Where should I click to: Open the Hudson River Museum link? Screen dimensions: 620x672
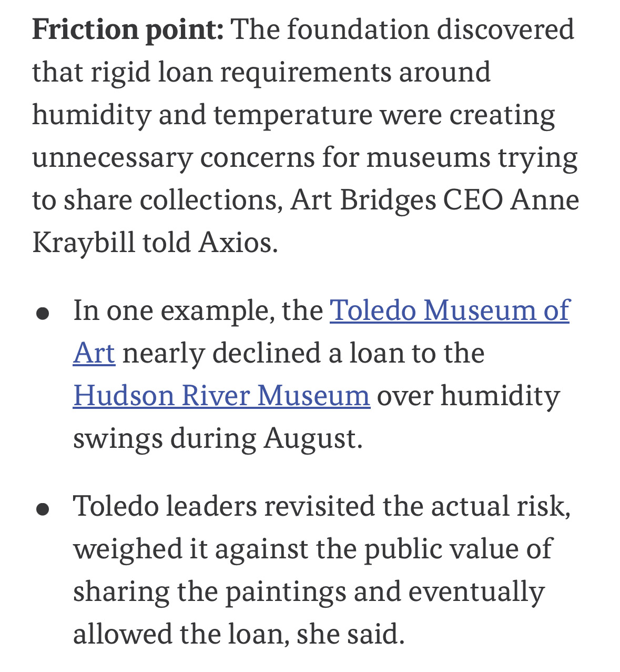(x=221, y=395)
